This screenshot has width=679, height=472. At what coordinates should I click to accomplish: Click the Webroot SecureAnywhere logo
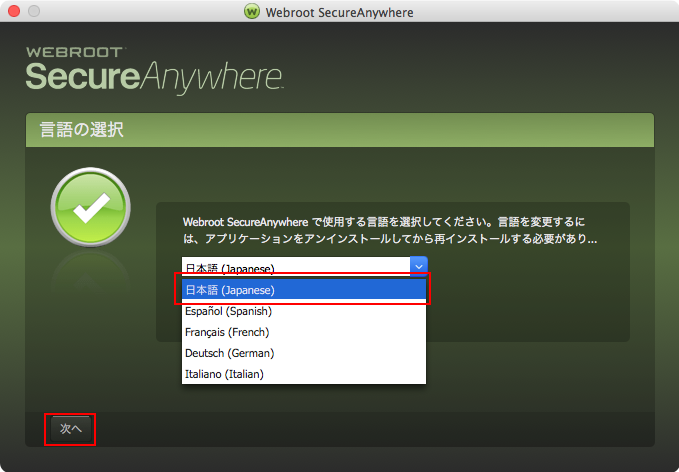point(154,70)
